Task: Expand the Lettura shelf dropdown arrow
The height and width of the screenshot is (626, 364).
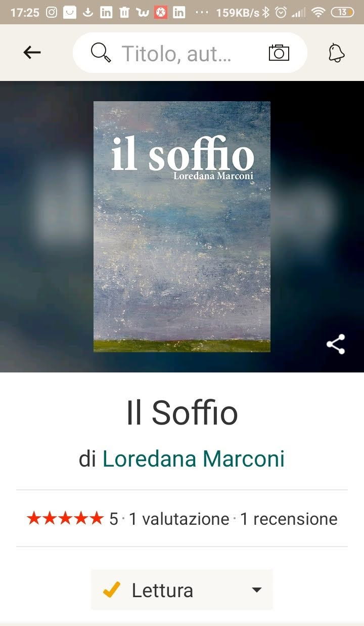Action: (257, 590)
